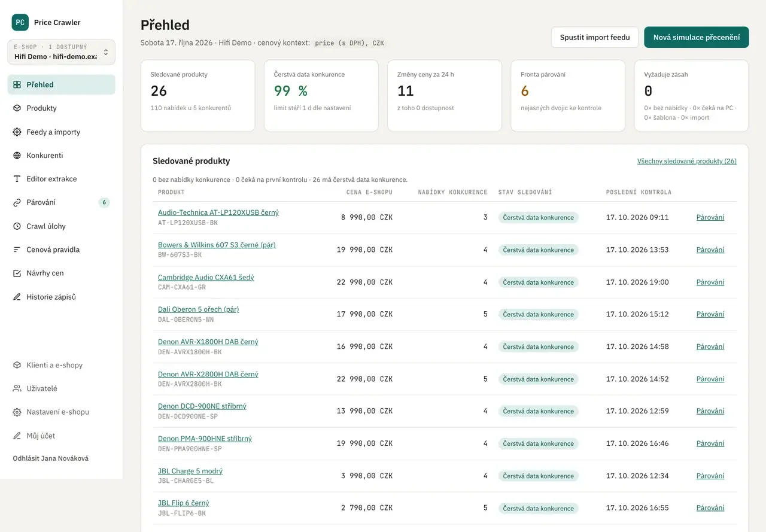Image resolution: width=766 pixels, height=532 pixels.
Task: Open Dali Oberon 5 ořech product link
Action: coord(198,309)
